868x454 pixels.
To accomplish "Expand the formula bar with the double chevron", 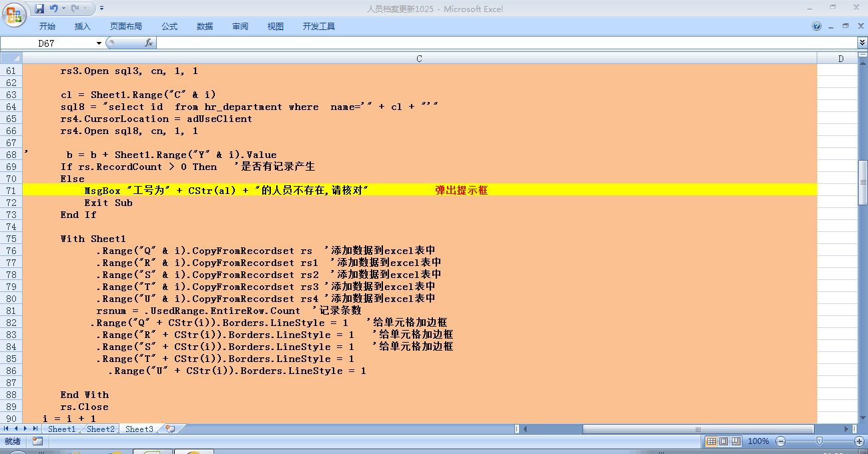I will point(862,43).
